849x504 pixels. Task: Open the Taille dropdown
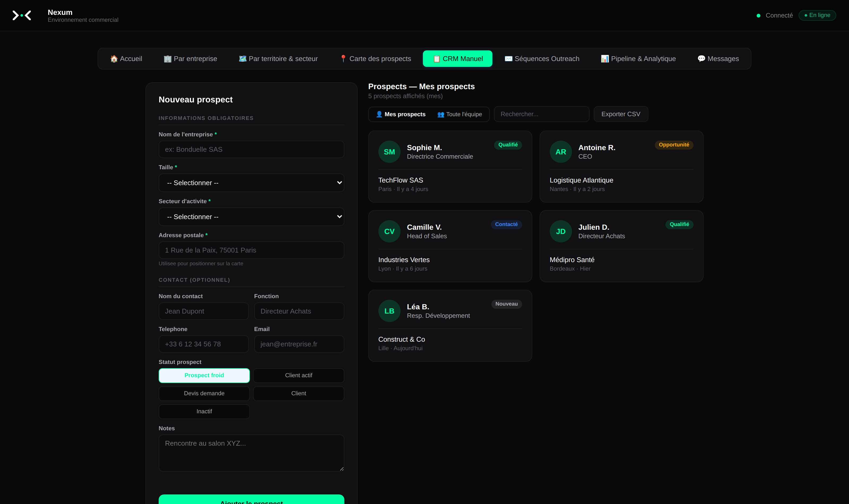[251, 183]
